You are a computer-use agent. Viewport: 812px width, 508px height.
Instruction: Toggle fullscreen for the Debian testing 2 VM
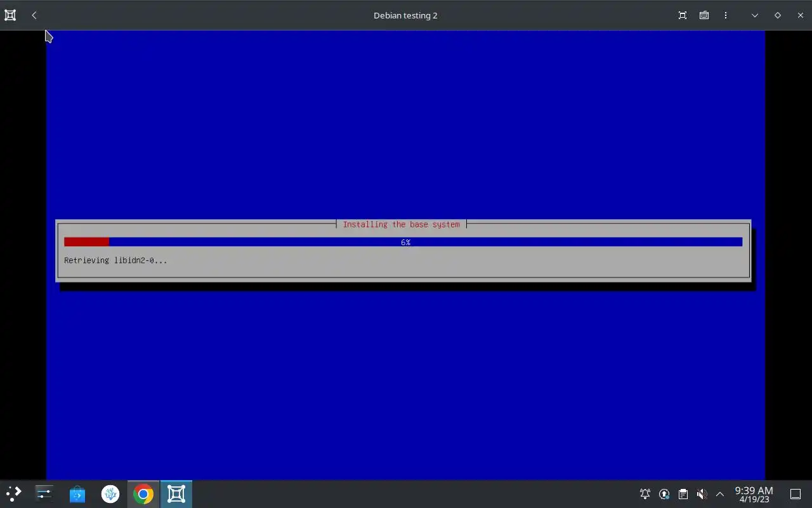click(683, 15)
